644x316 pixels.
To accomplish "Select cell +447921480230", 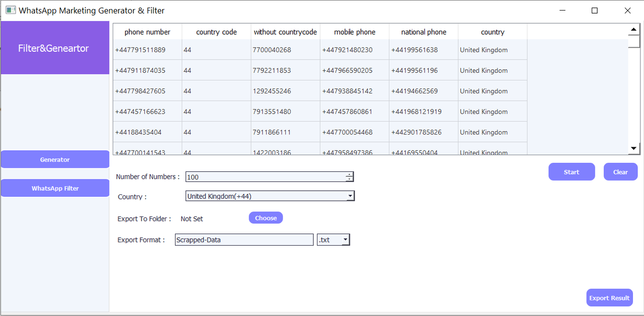I will [355, 50].
